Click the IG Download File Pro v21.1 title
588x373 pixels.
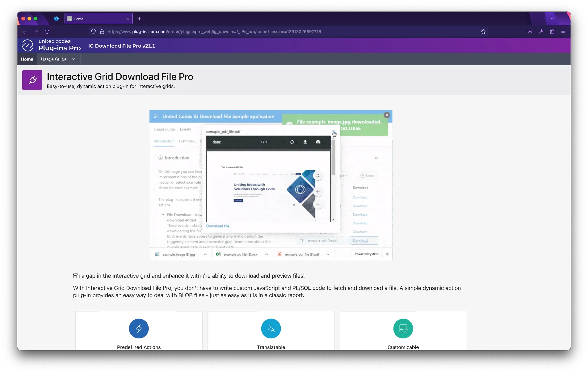122,46
